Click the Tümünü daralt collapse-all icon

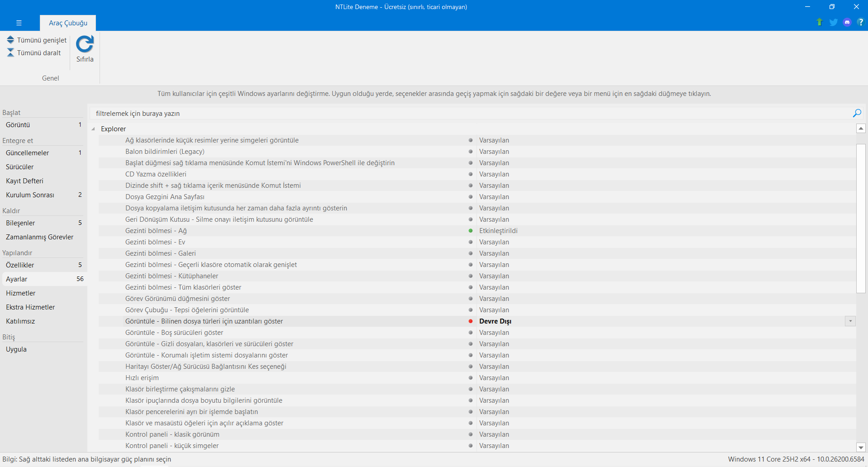[x=10, y=52]
